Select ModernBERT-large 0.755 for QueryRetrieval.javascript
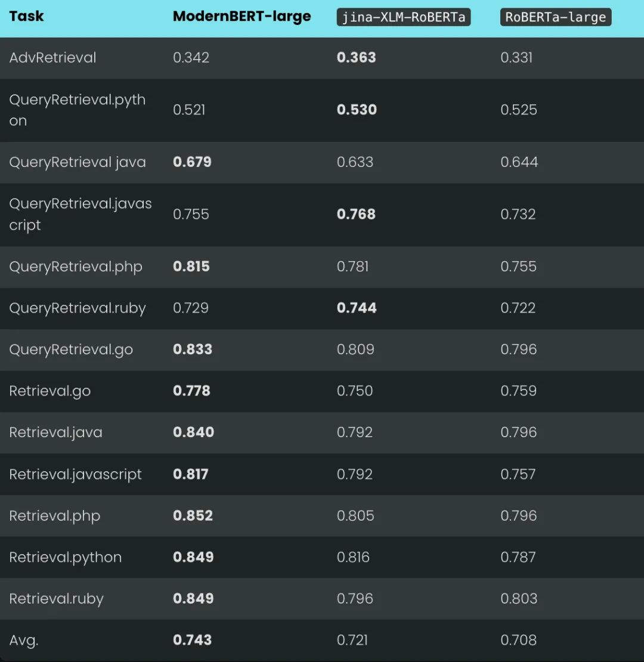 [x=191, y=215]
